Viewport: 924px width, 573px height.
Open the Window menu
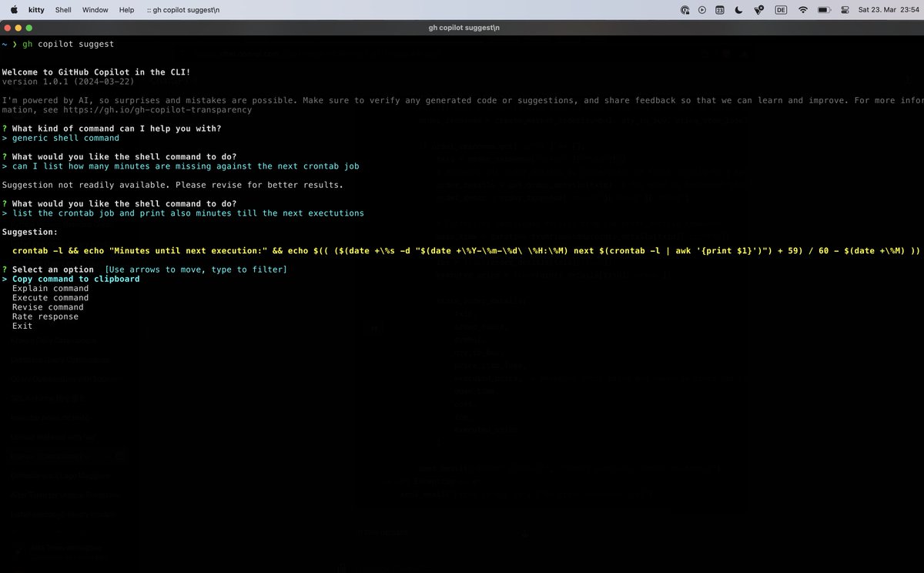(x=95, y=10)
